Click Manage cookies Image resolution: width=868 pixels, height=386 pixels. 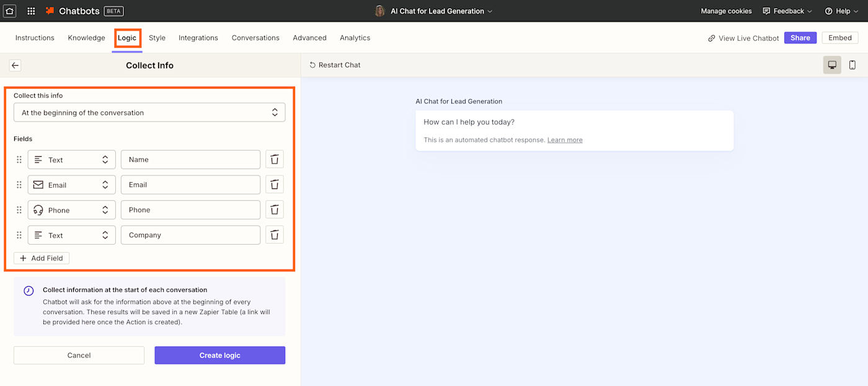[x=726, y=11]
